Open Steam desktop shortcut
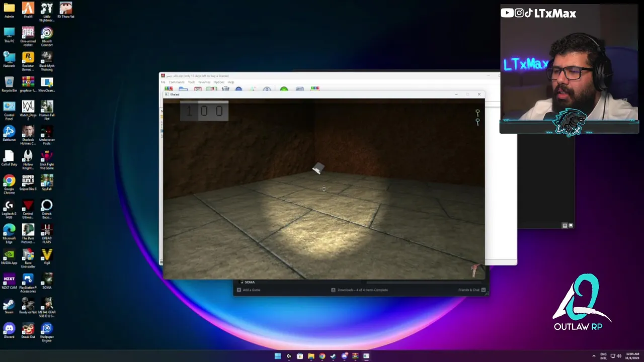This screenshot has height=362, width=644. (9, 306)
